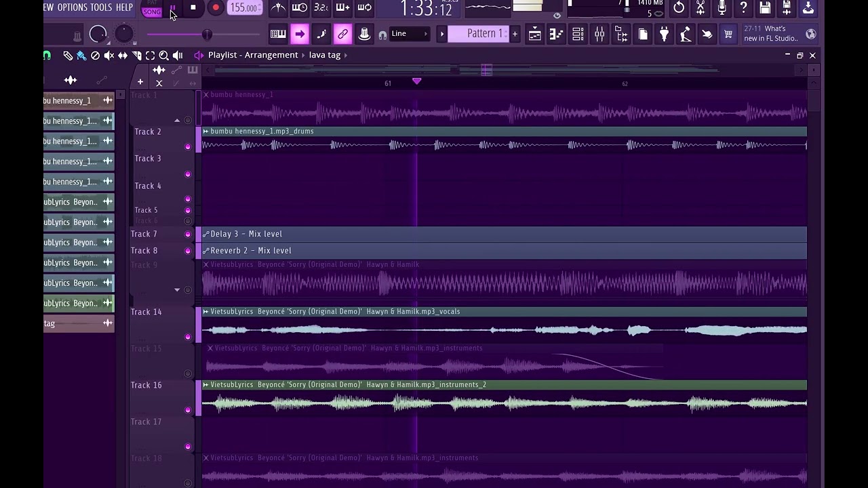Add a new pattern with plus button
This screenshot has width=868, height=488.
[515, 34]
